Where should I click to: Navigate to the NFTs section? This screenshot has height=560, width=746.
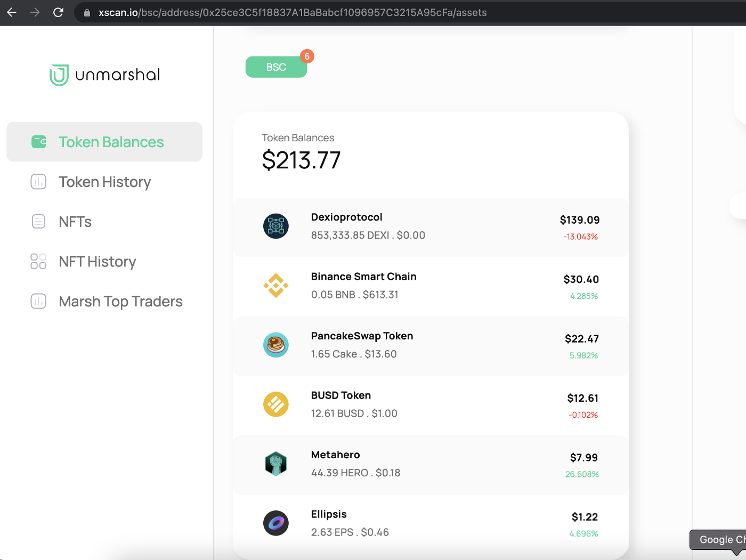click(75, 222)
